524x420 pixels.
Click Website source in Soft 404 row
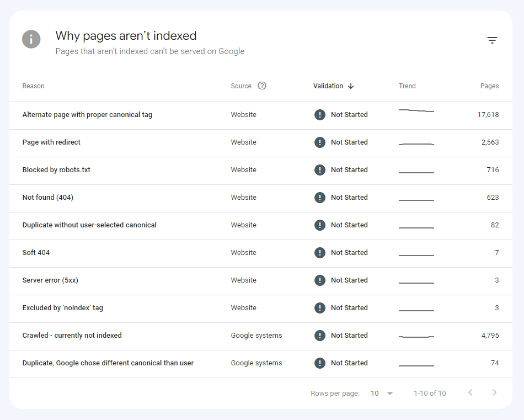244,252
